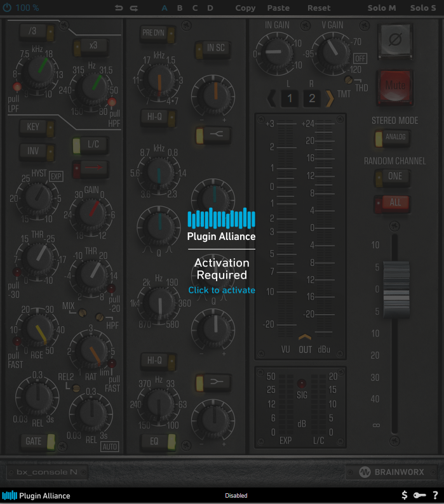Screen dimensions: 444x504
Task: Select preset slot C
Action: point(195,8)
